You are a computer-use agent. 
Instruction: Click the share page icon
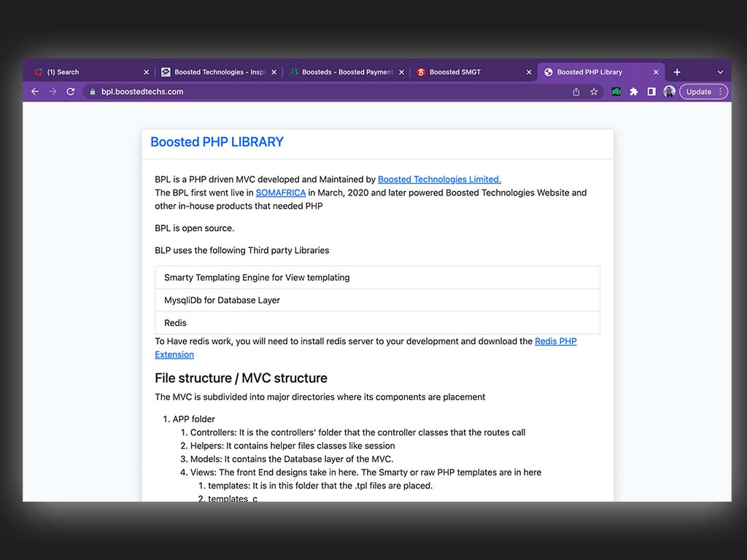576,91
